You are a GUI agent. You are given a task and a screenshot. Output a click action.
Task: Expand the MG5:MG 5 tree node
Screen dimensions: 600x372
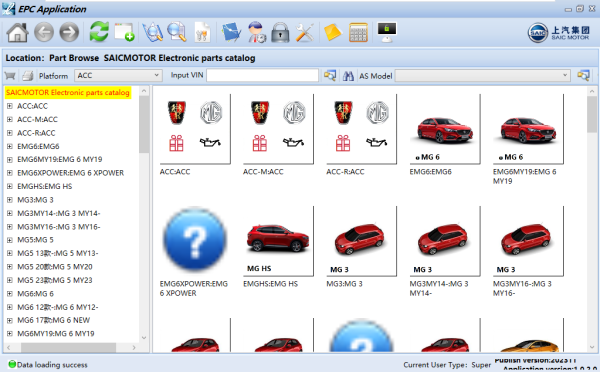[10, 240]
